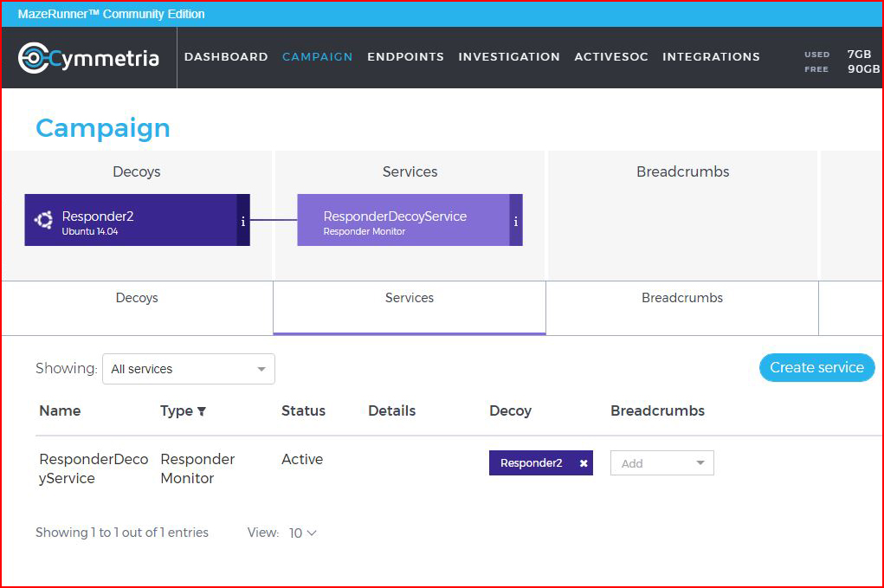Click ResponderDecoyService name in table row

tap(94, 468)
